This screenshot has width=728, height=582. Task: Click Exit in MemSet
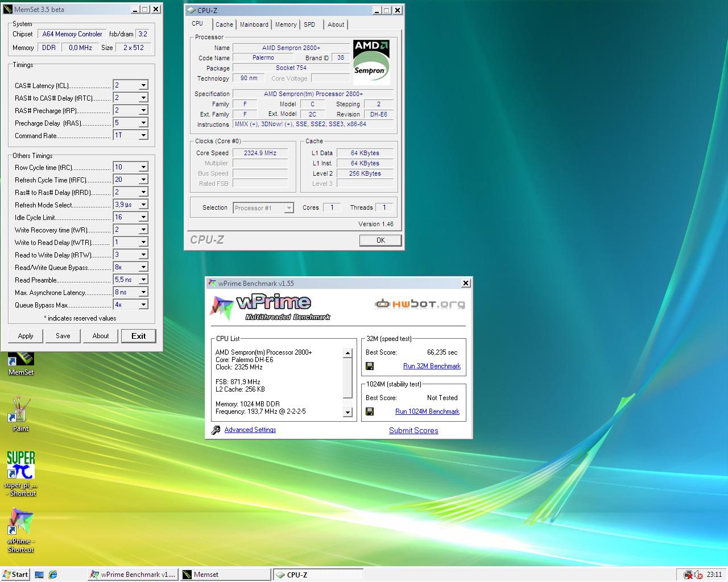(139, 336)
